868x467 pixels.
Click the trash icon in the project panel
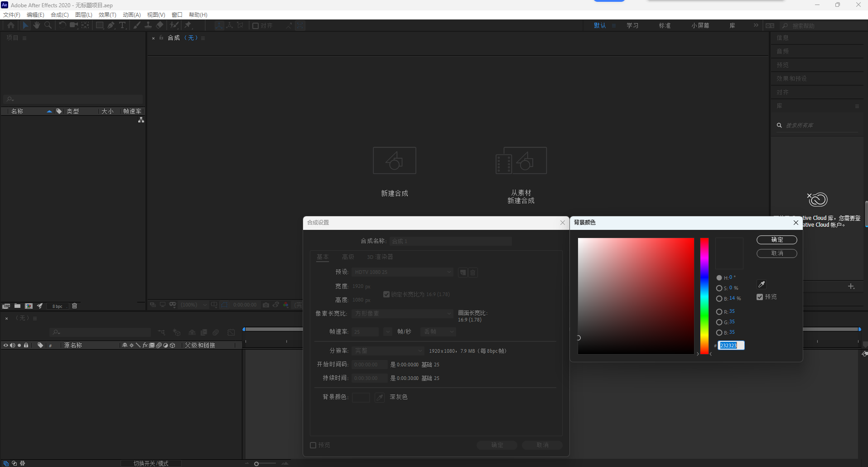point(75,306)
